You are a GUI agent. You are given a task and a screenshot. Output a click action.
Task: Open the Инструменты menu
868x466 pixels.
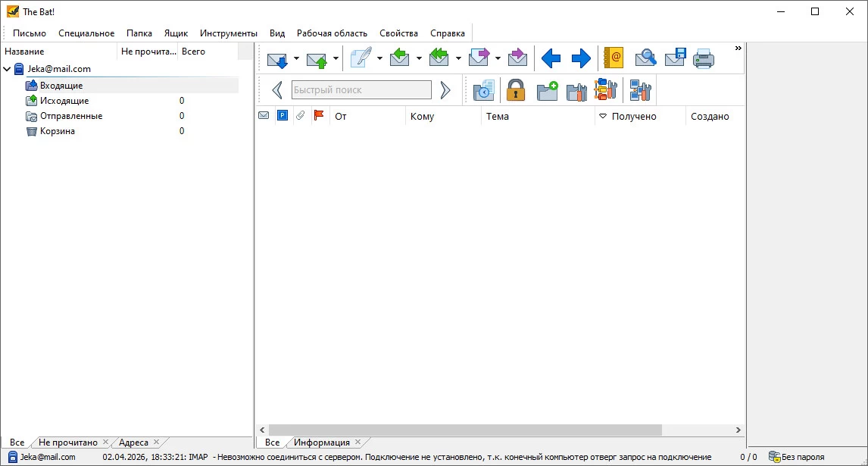(228, 33)
